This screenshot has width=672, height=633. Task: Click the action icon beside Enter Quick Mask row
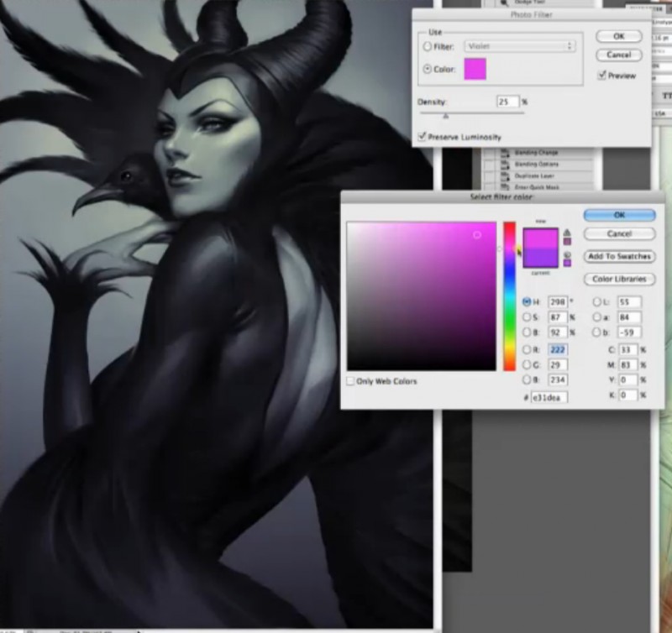505,187
